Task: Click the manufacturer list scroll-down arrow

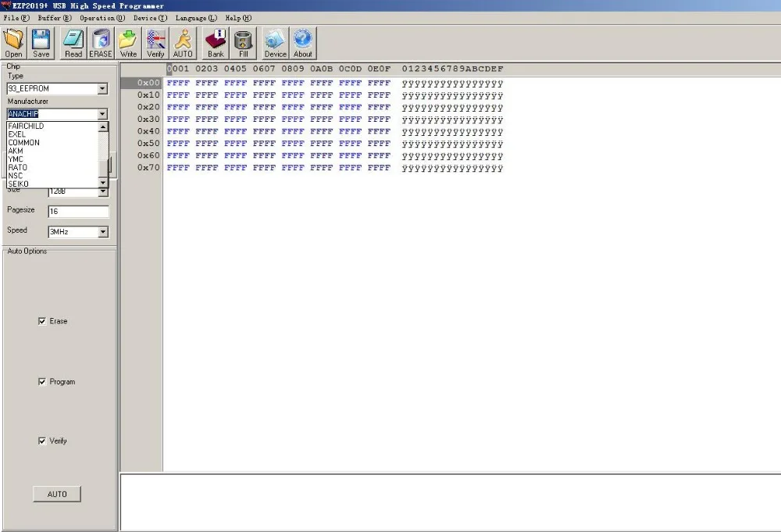Action: (x=103, y=183)
